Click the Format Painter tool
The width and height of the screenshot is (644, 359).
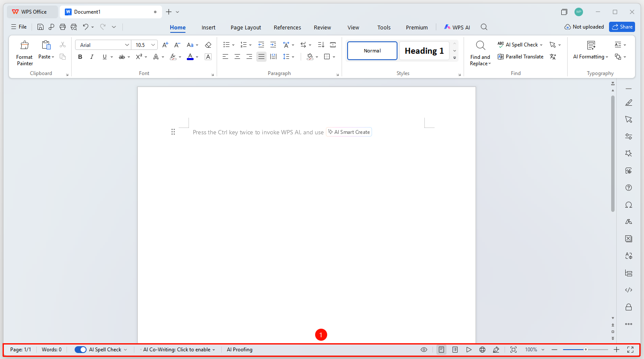[24, 53]
